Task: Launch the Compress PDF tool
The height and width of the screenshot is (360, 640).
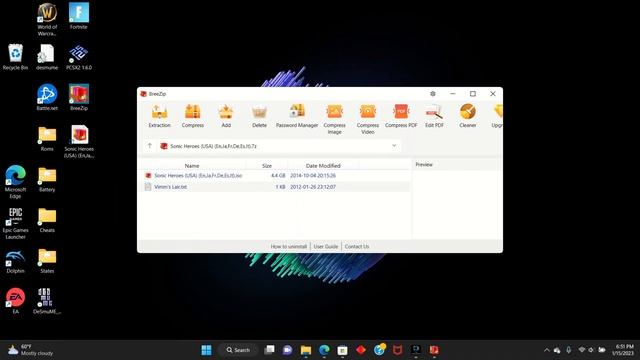Action: tap(401, 116)
